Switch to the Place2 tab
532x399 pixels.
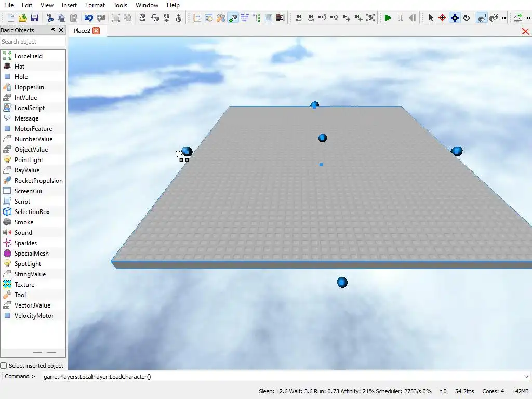[82, 31]
